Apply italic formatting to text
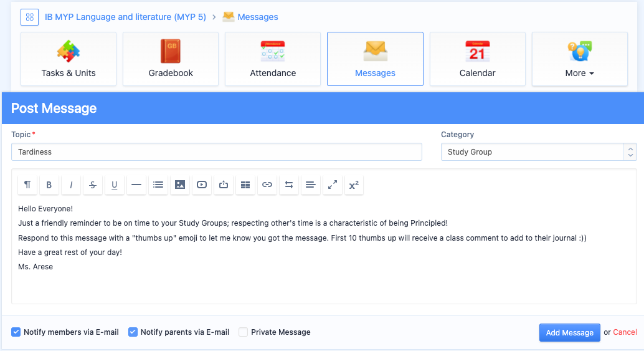This screenshot has width=644, height=351. point(71,185)
